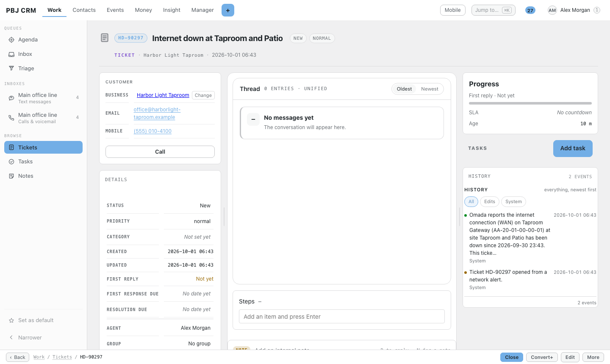This screenshot has height=364, width=610.
Task: Sort thread by Newest
Action: (430, 89)
